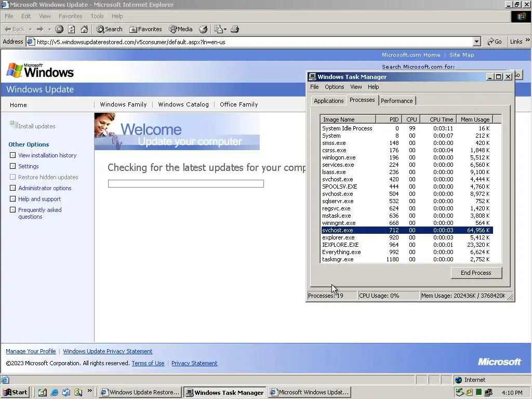Switch to Task Manager Performance tab
Screen dimensions: 532x399
click(396, 101)
